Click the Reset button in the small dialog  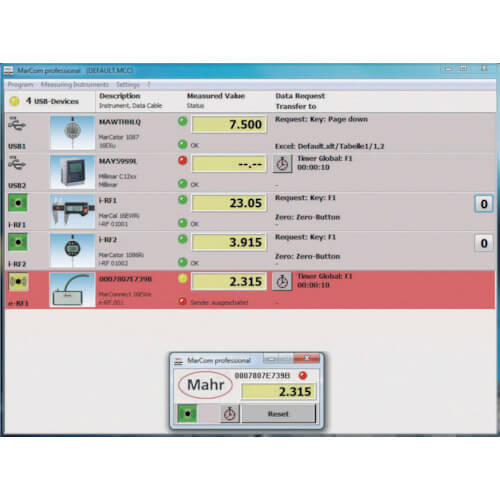coord(278,414)
